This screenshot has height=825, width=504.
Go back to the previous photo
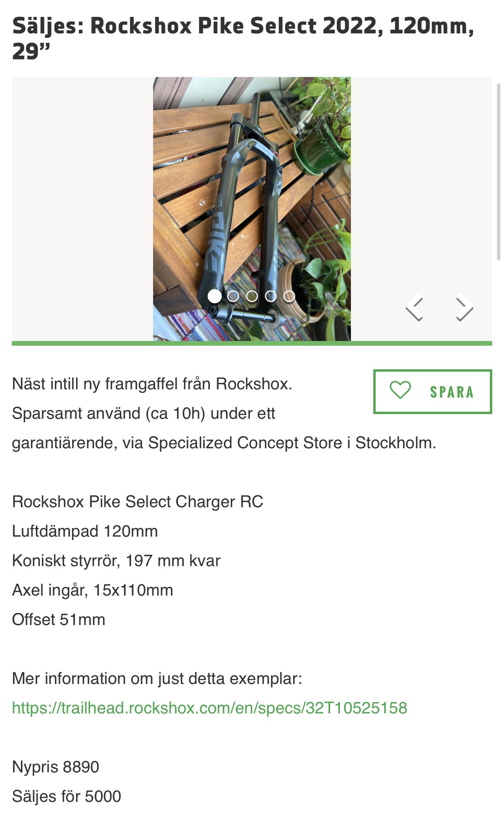[x=415, y=307]
